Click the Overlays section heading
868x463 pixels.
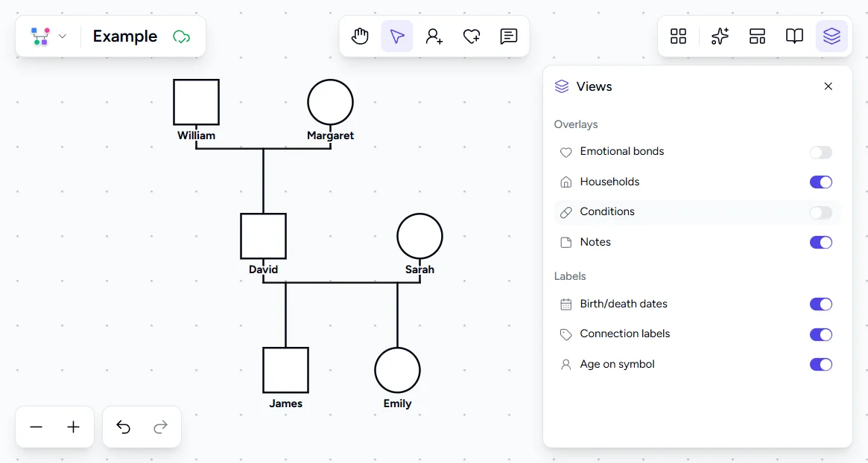point(576,124)
